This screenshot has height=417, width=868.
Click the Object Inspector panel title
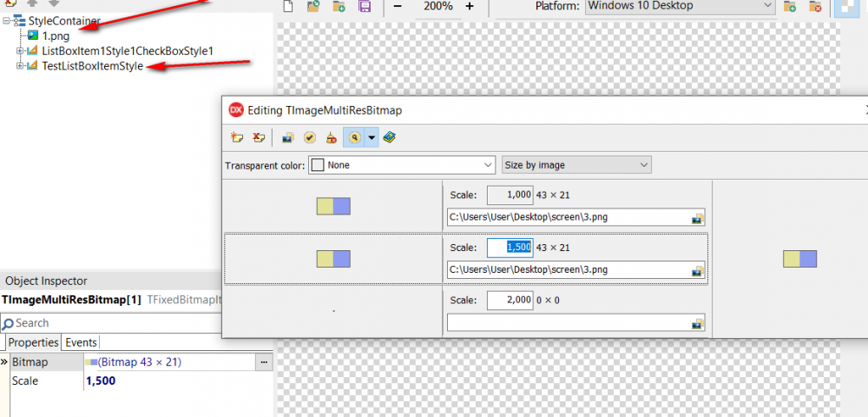[x=46, y=281]
